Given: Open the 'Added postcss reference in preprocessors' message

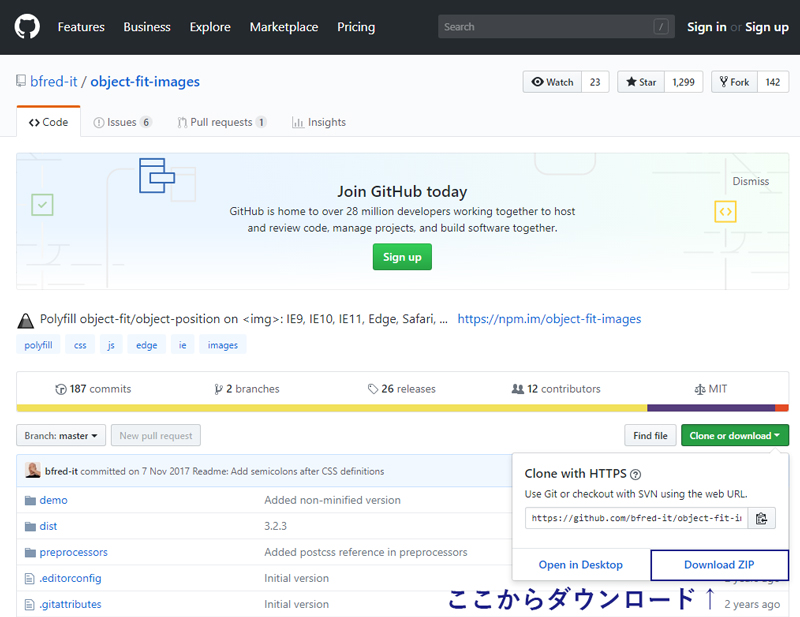Looking at the screenshot, I should pos(366,552).
